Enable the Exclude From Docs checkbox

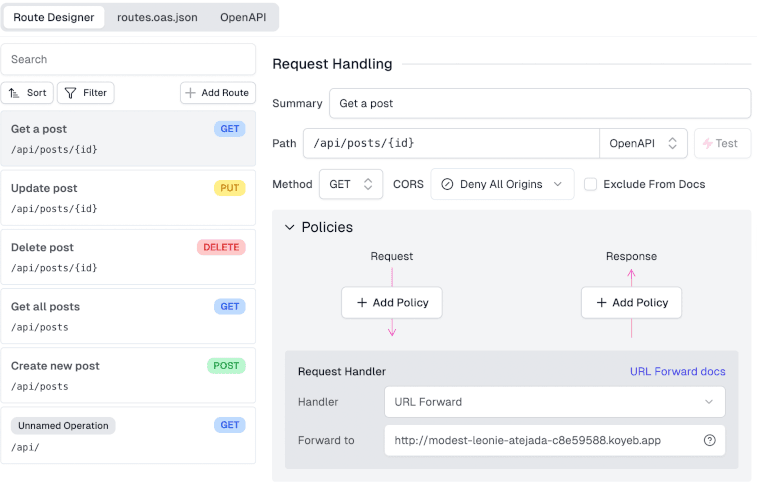click(591, 184)
